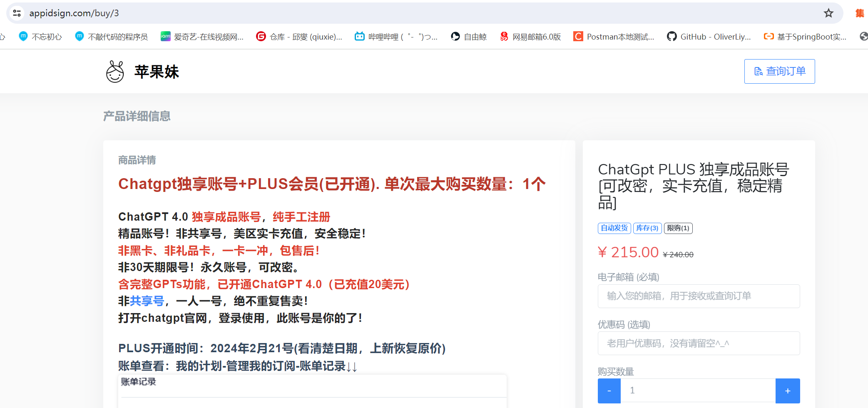Viewport: 868px width, 408px height.
Task: Open the 不忘初心 bookmark
Action: [40, 37]
